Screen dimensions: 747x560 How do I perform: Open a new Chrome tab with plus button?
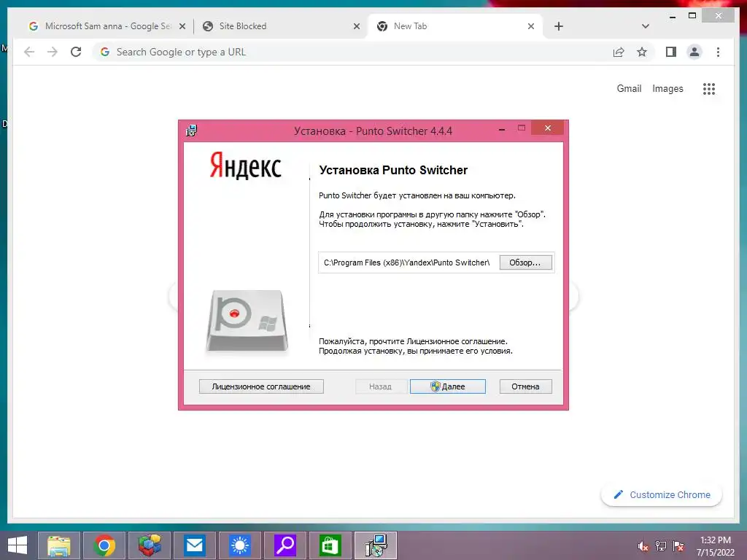pyautogui.click(x=559, y=26)
